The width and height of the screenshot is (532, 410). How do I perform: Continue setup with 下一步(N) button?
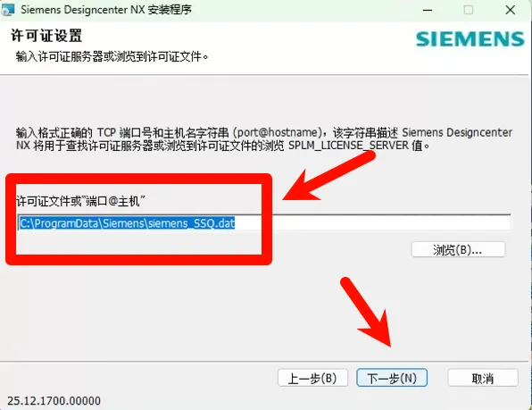point(392,378)
